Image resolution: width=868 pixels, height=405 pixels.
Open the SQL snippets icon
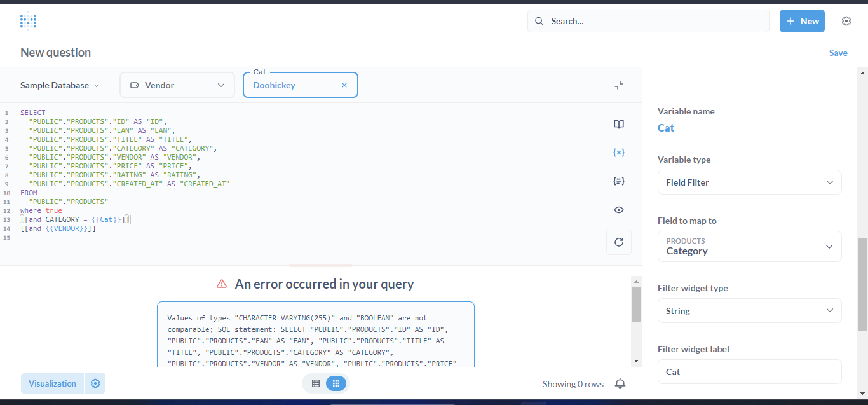point(618,181)
